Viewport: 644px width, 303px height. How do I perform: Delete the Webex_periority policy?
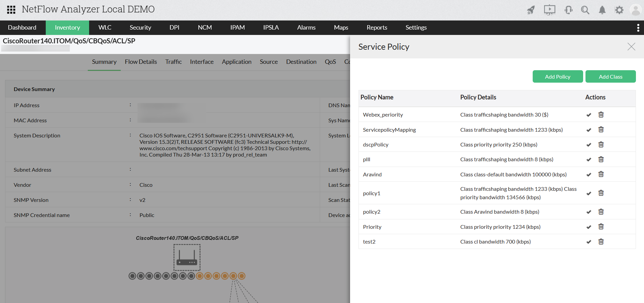601,115
